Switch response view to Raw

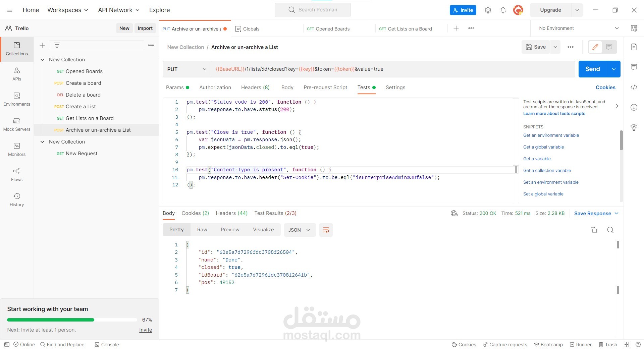pyautogui.click(x=202, y=230)
